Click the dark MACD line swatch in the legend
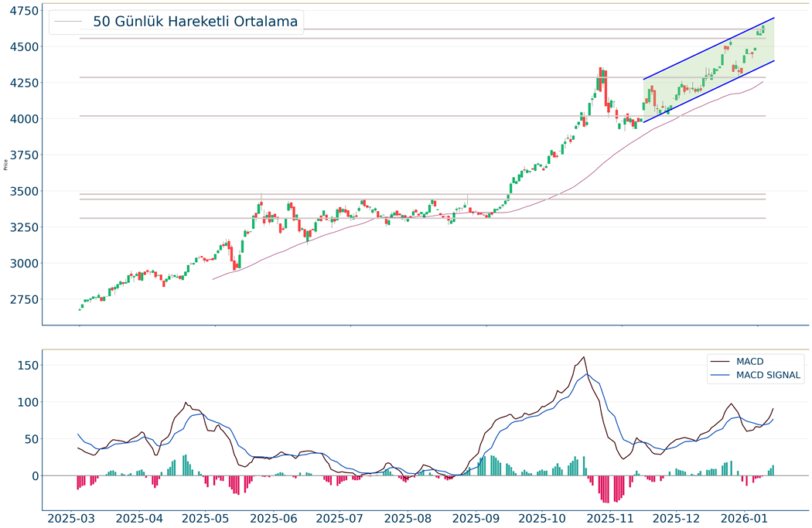This screenshot has width=812, height=528. [720, 361]
